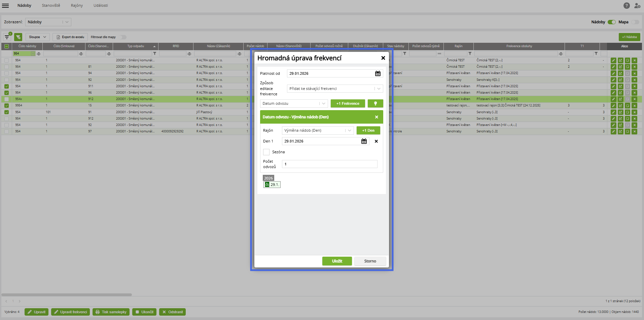Switch to the Stanoviště menu
Viewport: 644px width, 320px height.
pyautogui.click(x=51, y=5)
